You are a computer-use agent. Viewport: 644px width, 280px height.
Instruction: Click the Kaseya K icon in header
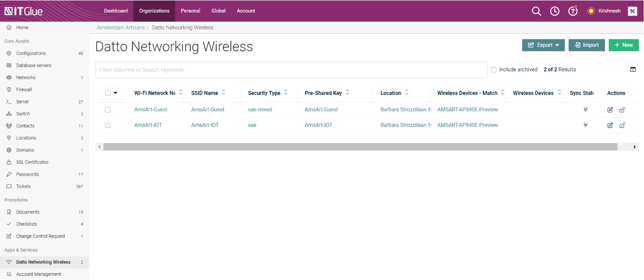632,11
